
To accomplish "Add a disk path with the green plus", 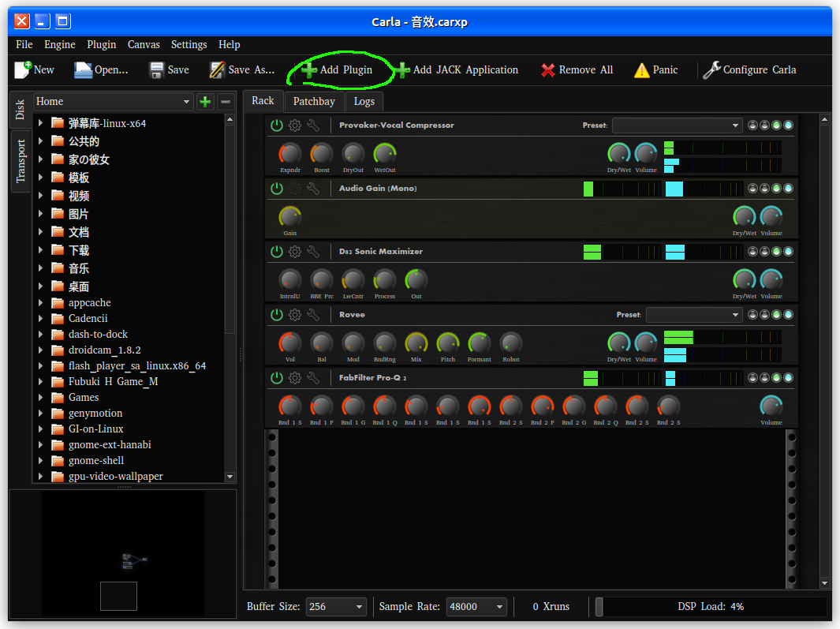I will 205,101.
